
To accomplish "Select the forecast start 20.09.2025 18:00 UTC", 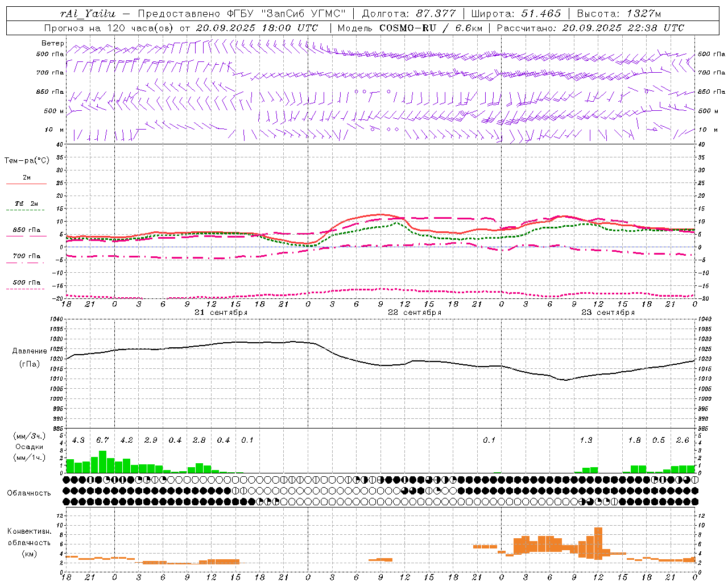I will 257,28.
